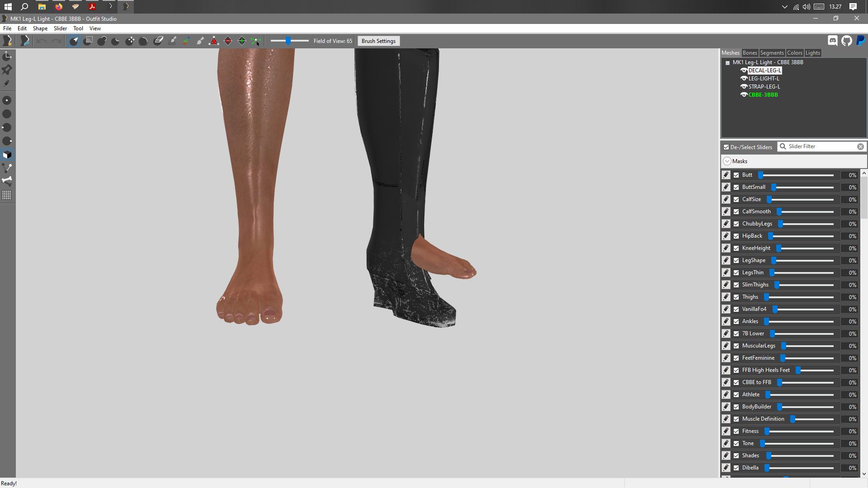Click the edit pencil for Ankles slider
Screen dimensions: 868x488
[726, 321]
